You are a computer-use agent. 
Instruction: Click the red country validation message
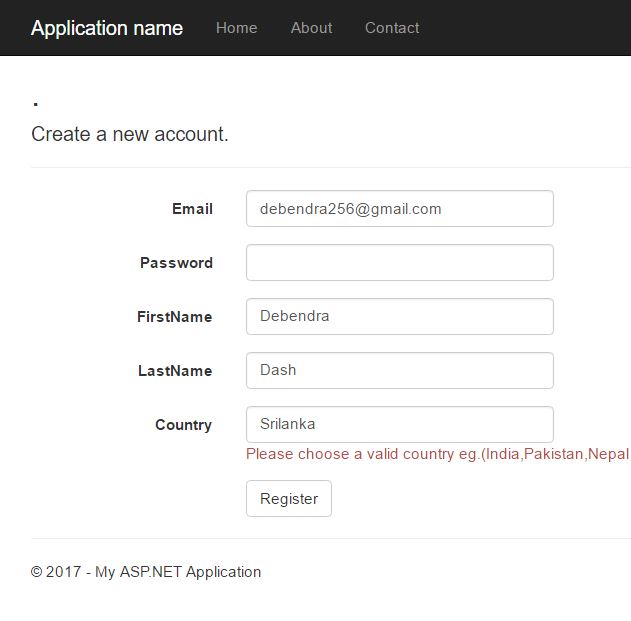pyautogui.click(x=437, y=454)
